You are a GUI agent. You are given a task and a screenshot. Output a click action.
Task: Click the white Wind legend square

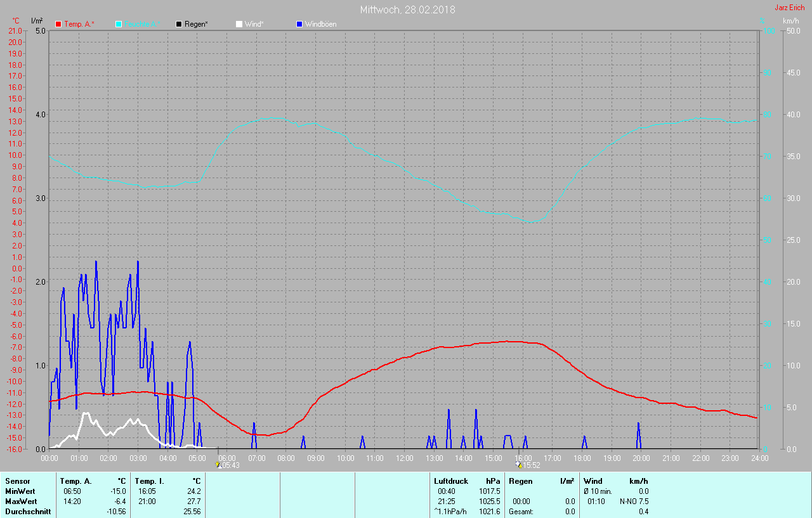(x=239, y=24)
